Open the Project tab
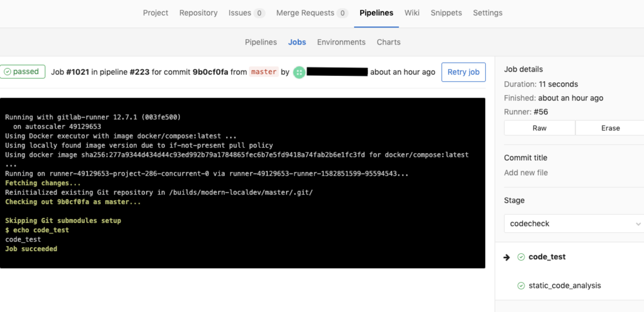Image resolution: width=644 pixels, height=312 pixels. 156,13
